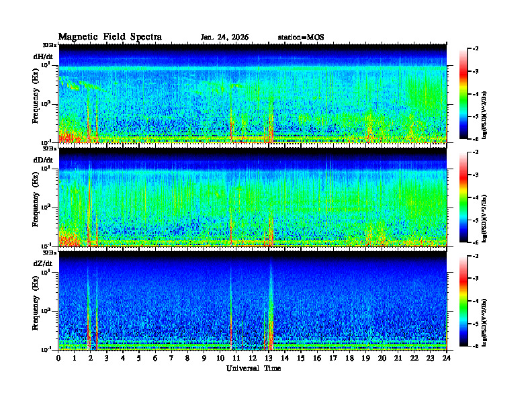This screenshot has width=532, height=411.
Task: Click the "dD/dt" panel label
Action: (x=43, y=160)
